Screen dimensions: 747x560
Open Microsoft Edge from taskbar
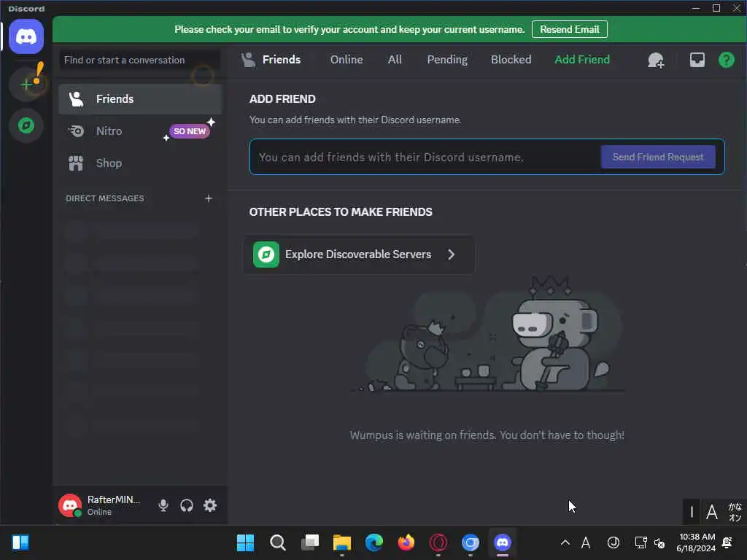pos(374,542)
